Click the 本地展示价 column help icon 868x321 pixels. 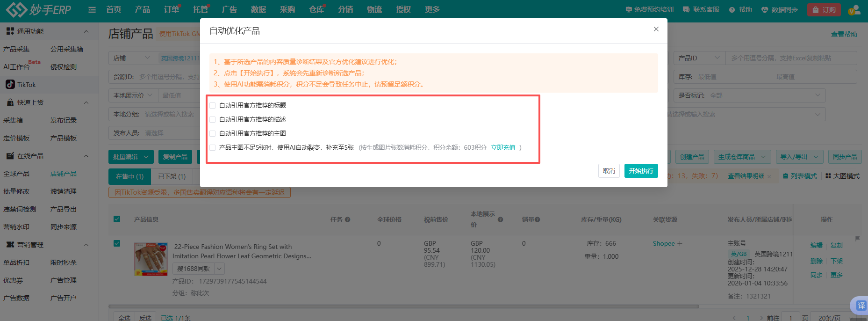500,219
